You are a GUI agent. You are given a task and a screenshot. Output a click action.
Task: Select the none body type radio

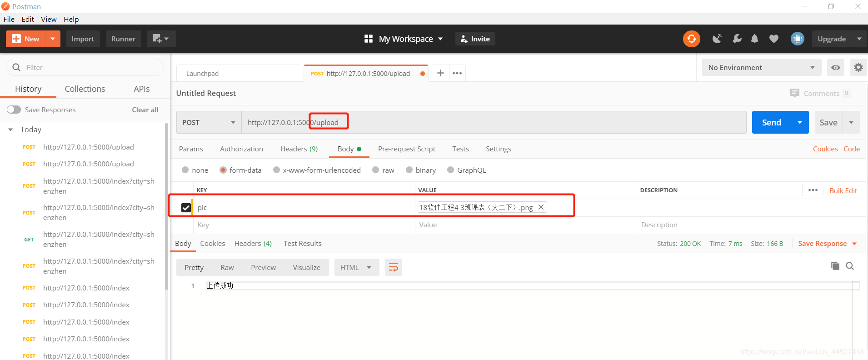[x=185, y=170]
